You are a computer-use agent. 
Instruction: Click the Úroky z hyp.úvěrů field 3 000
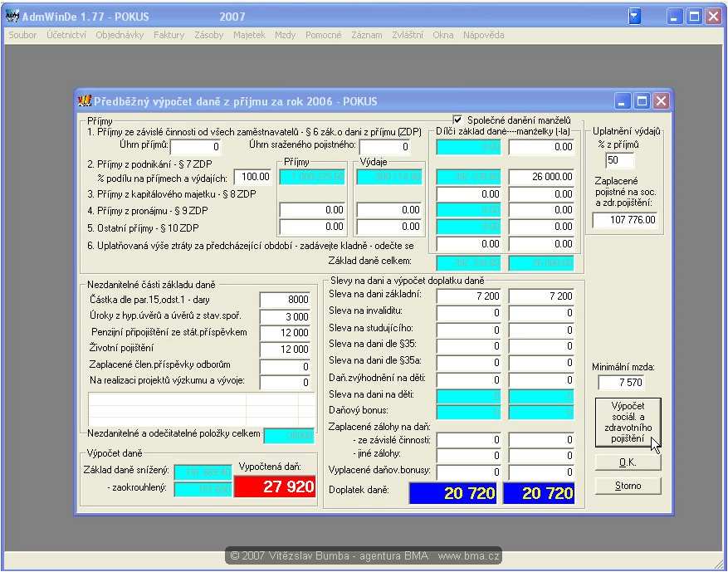285,316
